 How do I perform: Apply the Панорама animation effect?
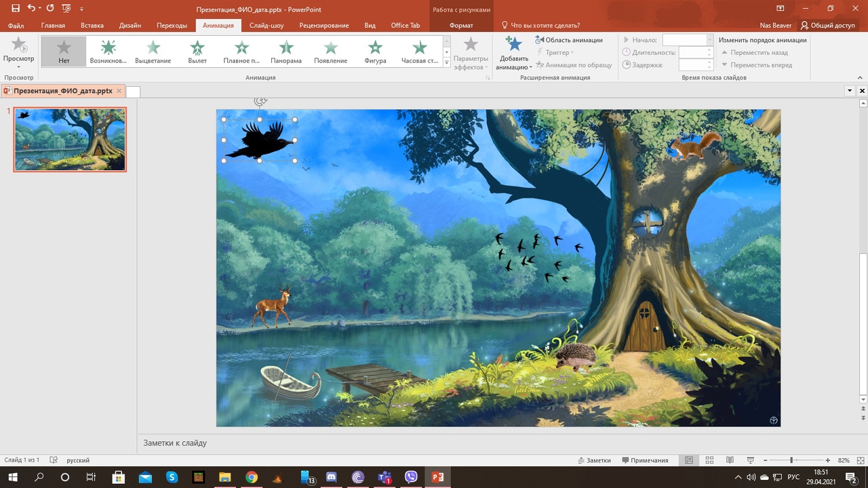[x=286, y=51]
